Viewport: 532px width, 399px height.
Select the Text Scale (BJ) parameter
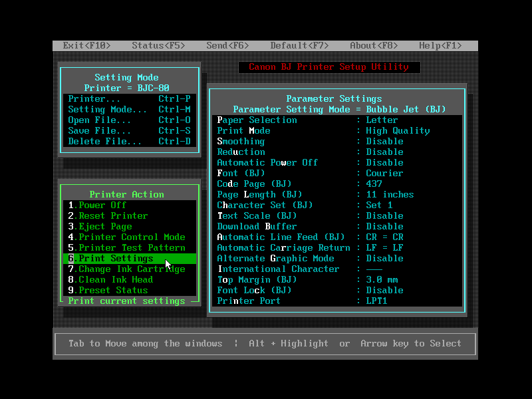coord(337,215)
